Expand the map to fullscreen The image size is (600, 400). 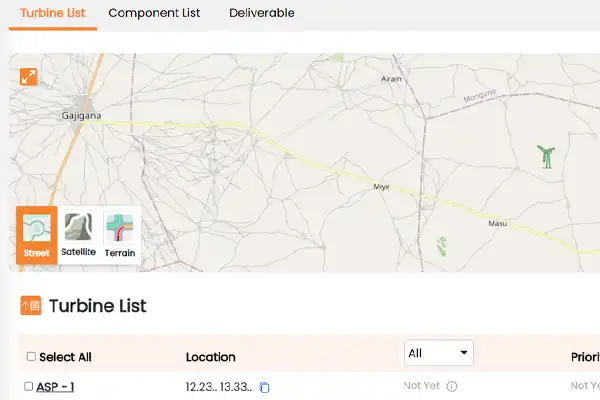[29, 77]
